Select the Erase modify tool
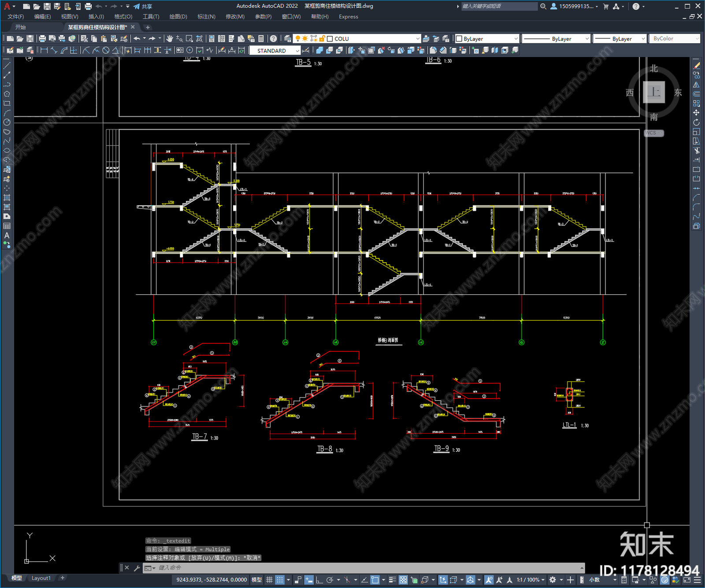The height and width of the screenshot is (588, 705). tap(696, 66)
